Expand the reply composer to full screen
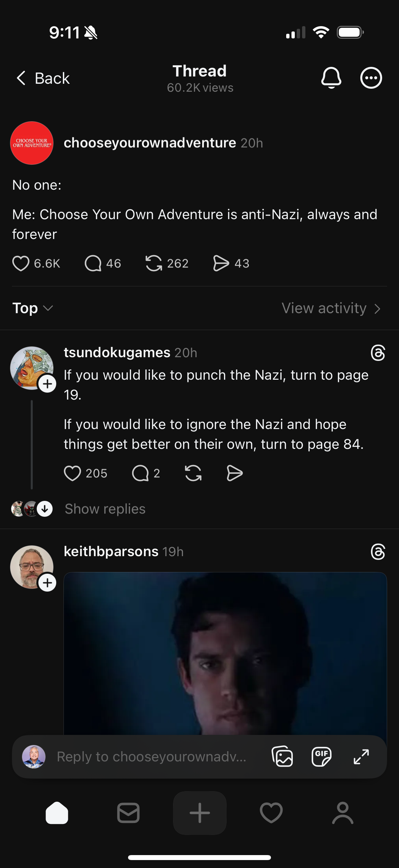 [x=361, y=756]
